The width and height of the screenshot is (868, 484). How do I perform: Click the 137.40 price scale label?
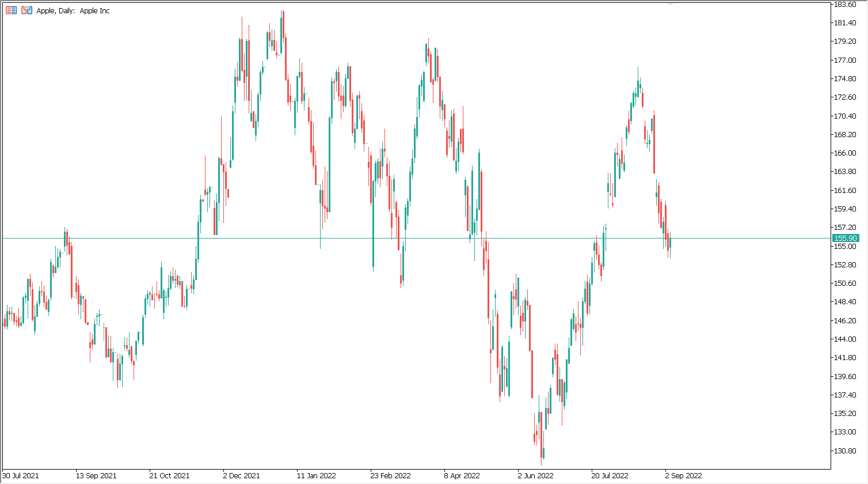[x=846, y=395]
